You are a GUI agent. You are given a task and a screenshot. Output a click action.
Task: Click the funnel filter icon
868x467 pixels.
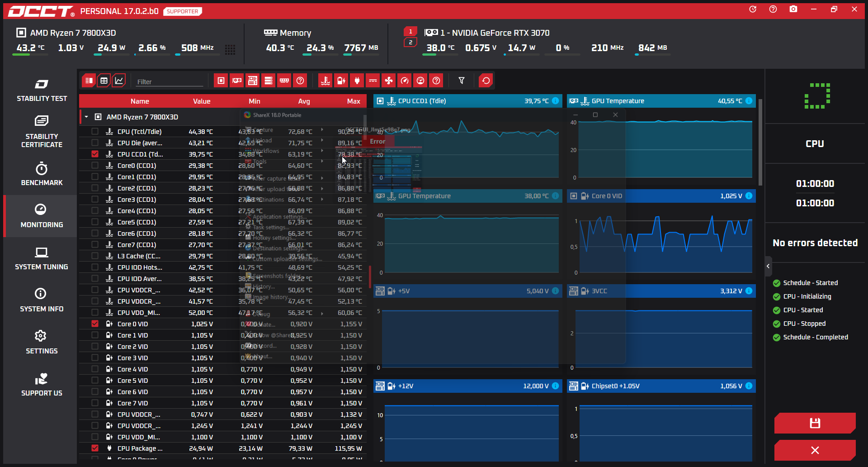[x=462, y=81]
